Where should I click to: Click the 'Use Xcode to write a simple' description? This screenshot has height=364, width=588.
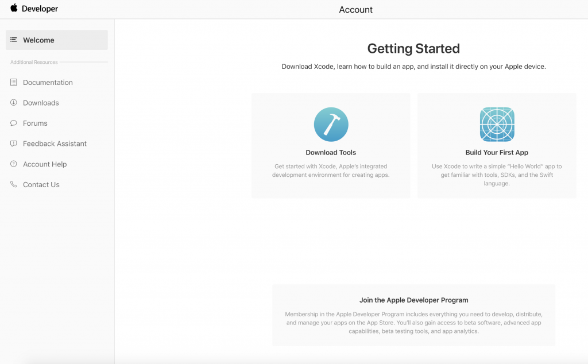497,175
